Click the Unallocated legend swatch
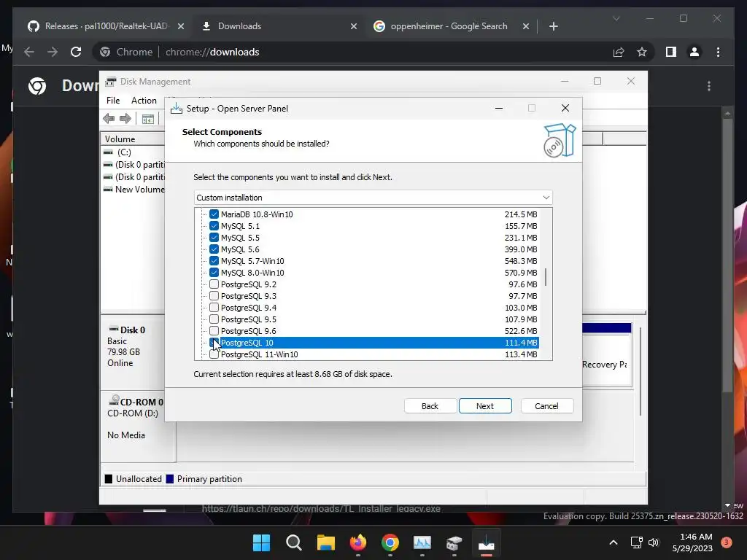 coord(109,479)
